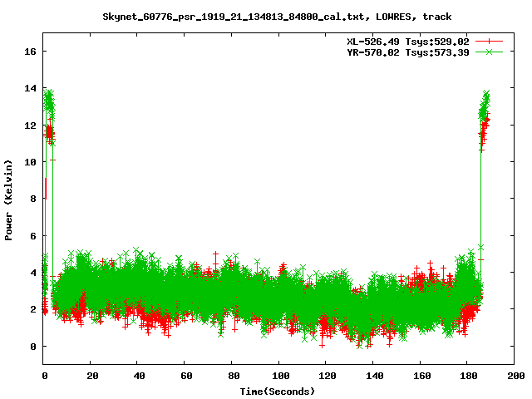Click the y-axis tick label 6
532x399 pixels.
33,236
